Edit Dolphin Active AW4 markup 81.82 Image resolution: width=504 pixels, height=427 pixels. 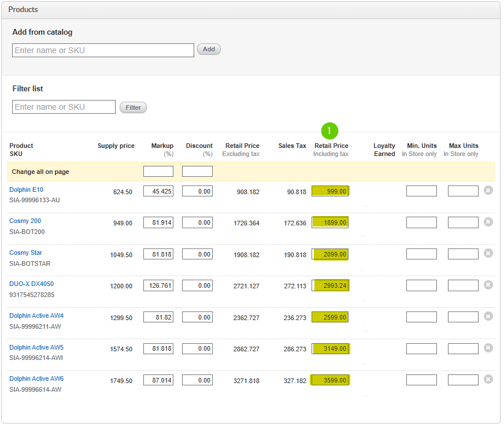tap(158, 317)
